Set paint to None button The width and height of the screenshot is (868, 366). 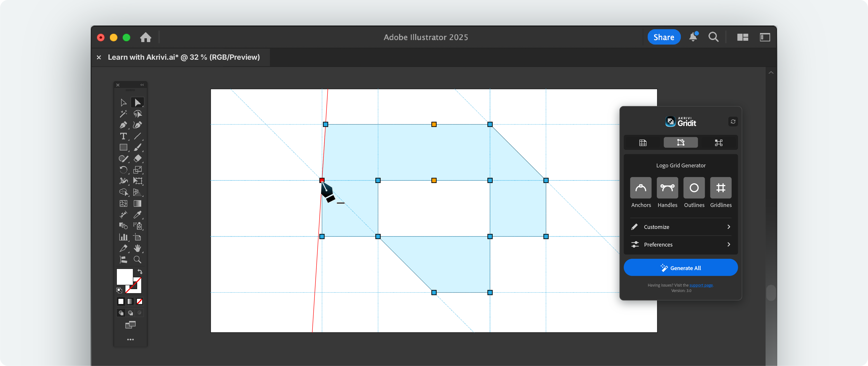139,301
